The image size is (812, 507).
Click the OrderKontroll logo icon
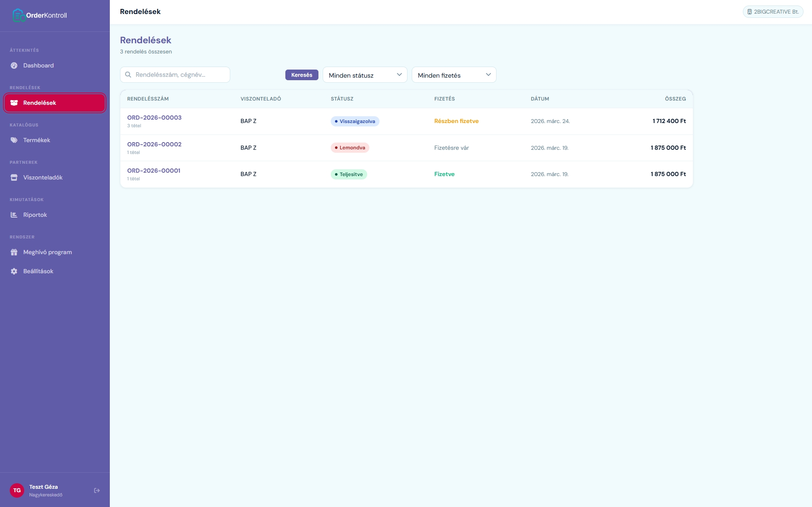(18, 15)
